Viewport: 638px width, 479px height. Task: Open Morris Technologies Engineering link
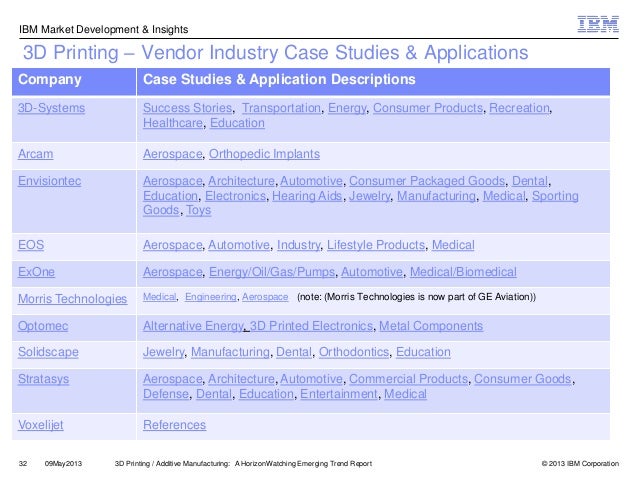[210, 297]
